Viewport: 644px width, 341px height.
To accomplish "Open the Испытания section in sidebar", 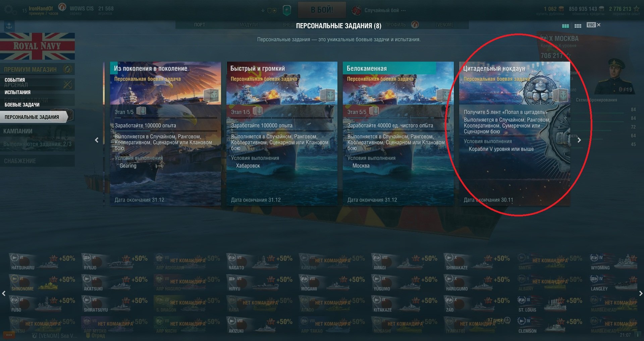I will pos(17,92).
